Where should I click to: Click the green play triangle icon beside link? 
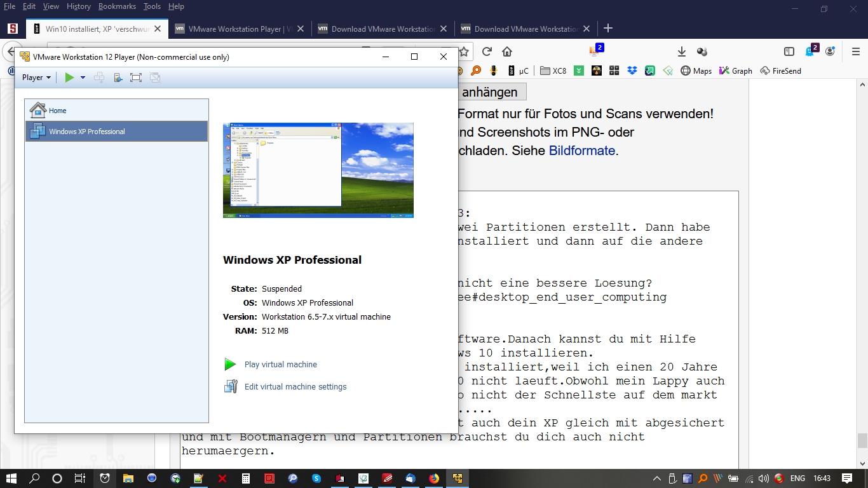[x=230, y=365]
